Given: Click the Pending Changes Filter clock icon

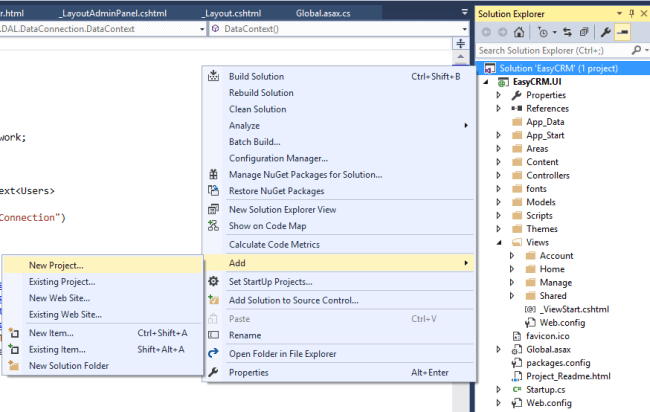Looking at the screenshot, I should pos(542,32).
